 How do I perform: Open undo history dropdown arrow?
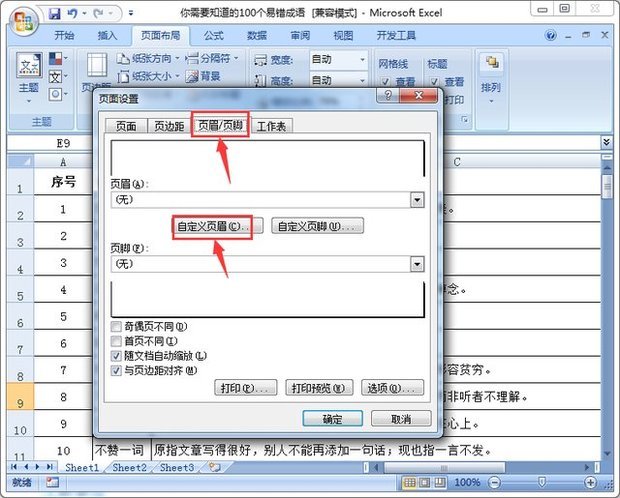coord(84,14)
